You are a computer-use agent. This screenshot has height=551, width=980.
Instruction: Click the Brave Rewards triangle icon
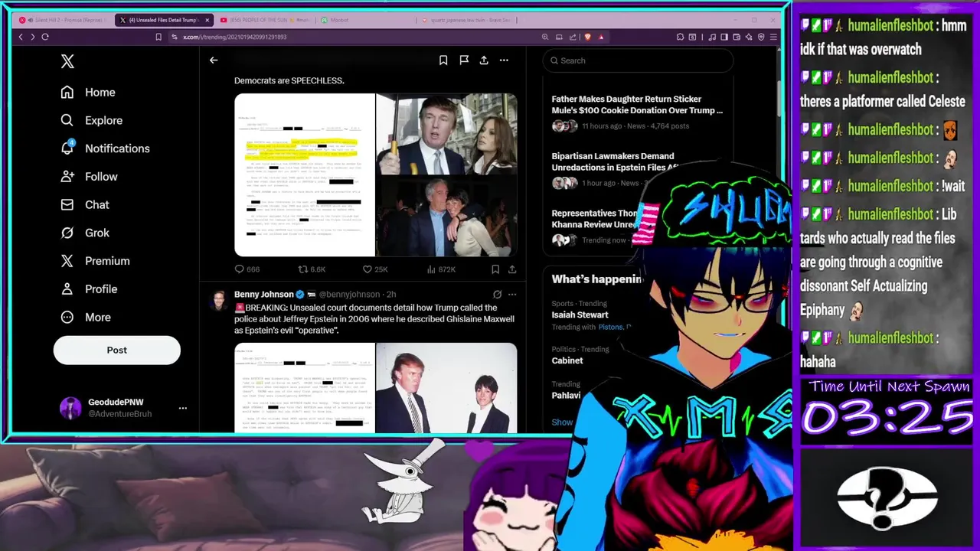point(601,37)
